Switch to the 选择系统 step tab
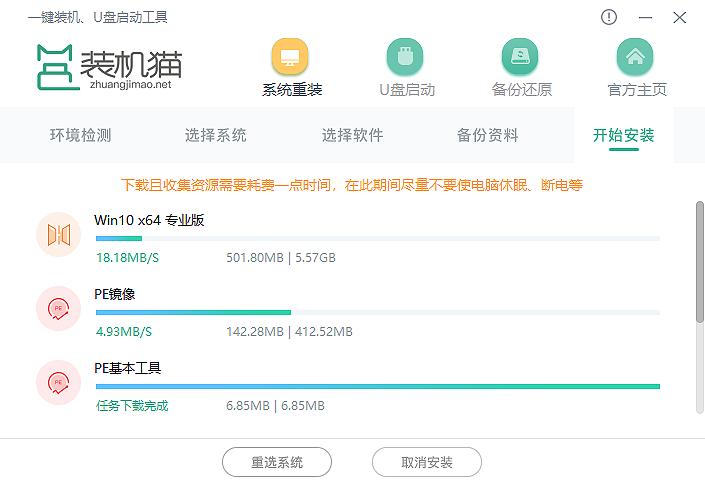The height and width of the screenshot is (481, 705). click(215, 136)
